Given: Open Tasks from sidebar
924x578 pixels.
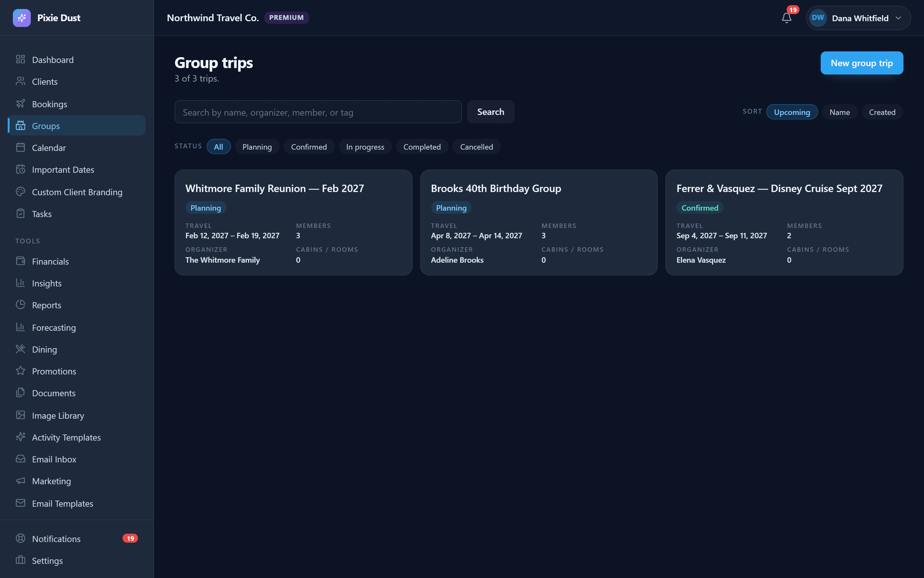Looking at the screenshot, I should point(76,214).
